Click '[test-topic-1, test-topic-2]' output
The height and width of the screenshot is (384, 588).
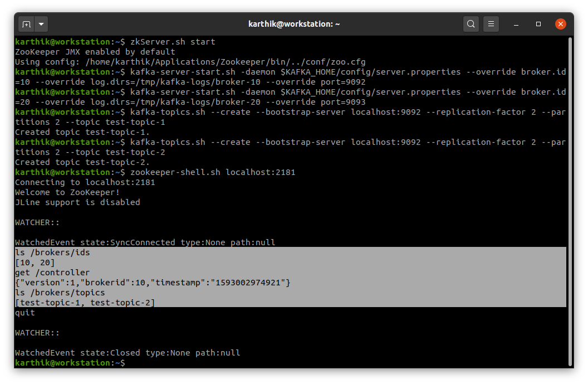[x=85, y=303]
